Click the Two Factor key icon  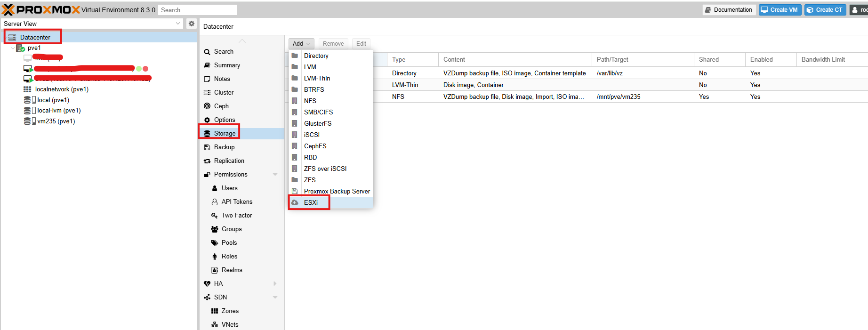coord(215,216)
